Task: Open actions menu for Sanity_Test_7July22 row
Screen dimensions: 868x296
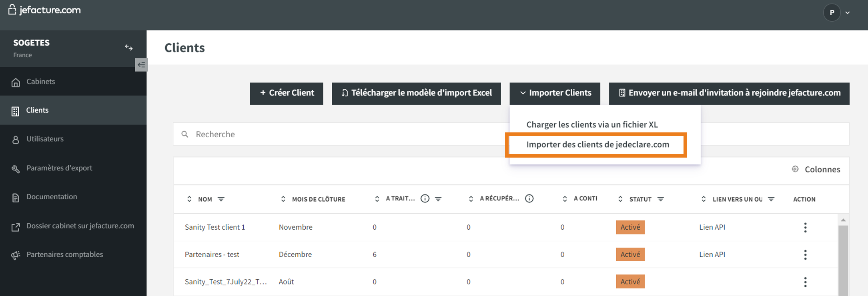Action: click(x=805, y=282)
